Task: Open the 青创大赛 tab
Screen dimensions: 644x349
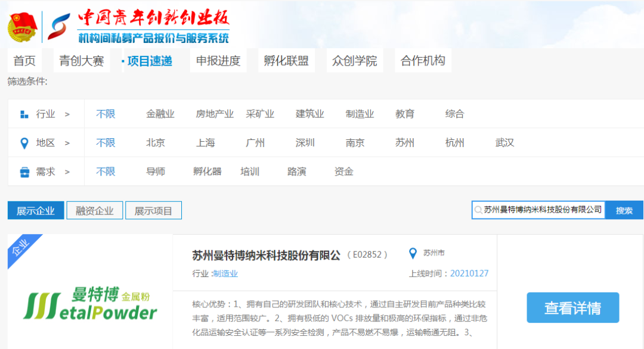Action: click(x=81, y=61)
